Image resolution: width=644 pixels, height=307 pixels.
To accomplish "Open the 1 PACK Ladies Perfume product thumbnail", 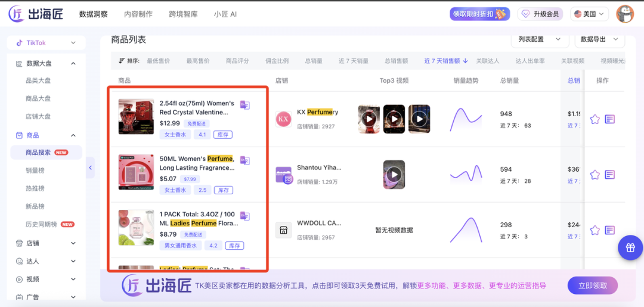I will 136,228.
